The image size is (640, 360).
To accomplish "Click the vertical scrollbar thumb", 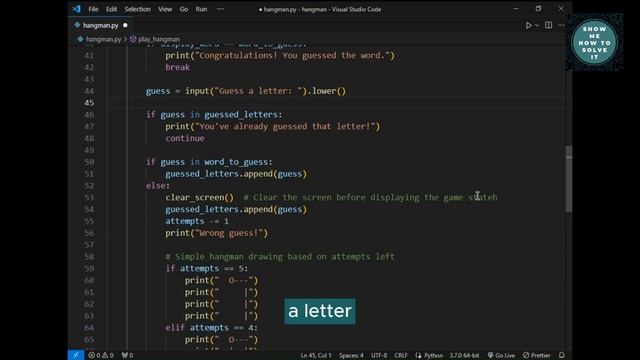I will (x=569, y=179).
